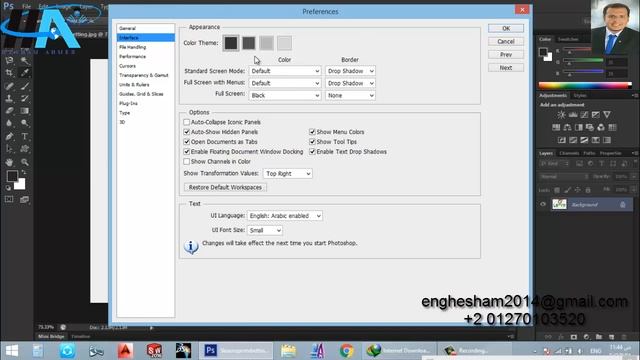Click Restore Default Workspaces button
640x360 pixels.
225,187
